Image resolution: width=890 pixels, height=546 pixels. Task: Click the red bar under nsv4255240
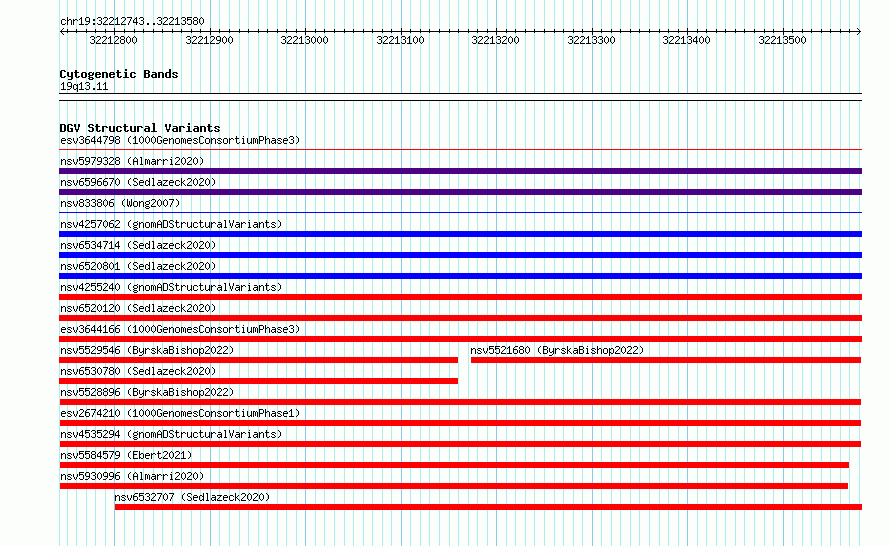point(460,297)
